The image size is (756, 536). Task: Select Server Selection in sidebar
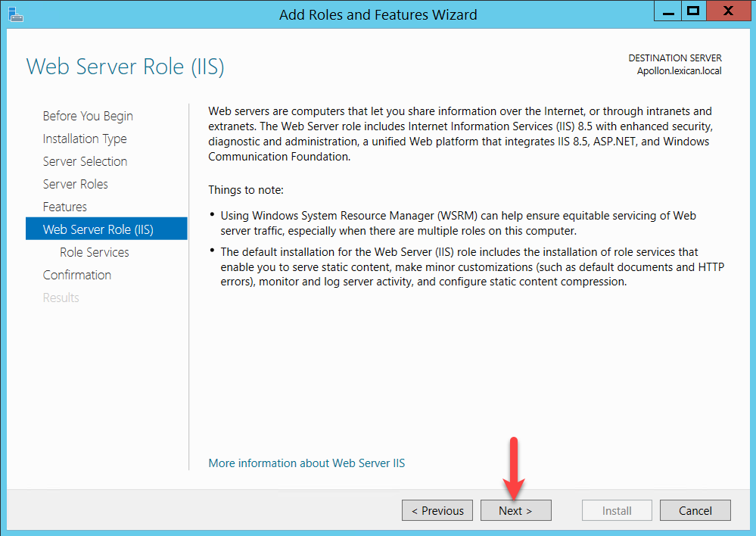(x=85, y=161)
